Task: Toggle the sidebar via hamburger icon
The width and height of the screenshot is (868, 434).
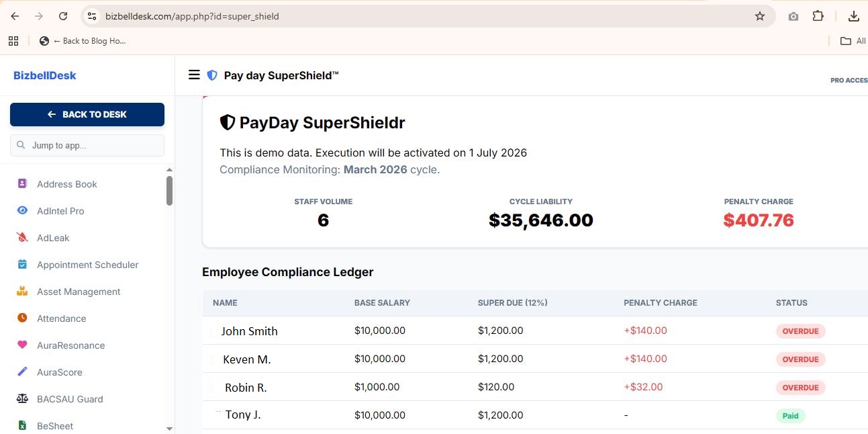Action: [194, 75]
